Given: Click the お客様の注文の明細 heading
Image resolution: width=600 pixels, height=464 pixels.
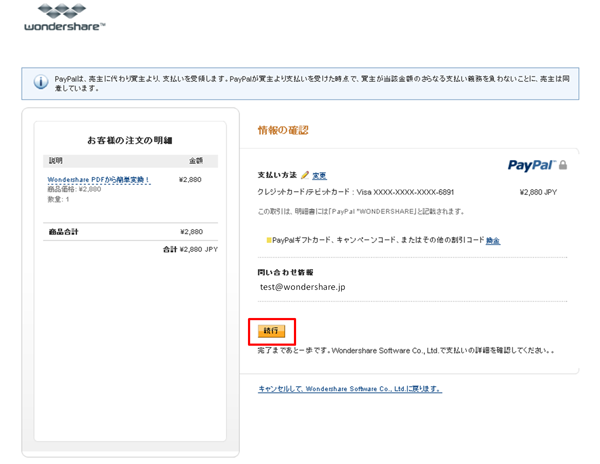Looking at the screenshot, I should point(130,140).
